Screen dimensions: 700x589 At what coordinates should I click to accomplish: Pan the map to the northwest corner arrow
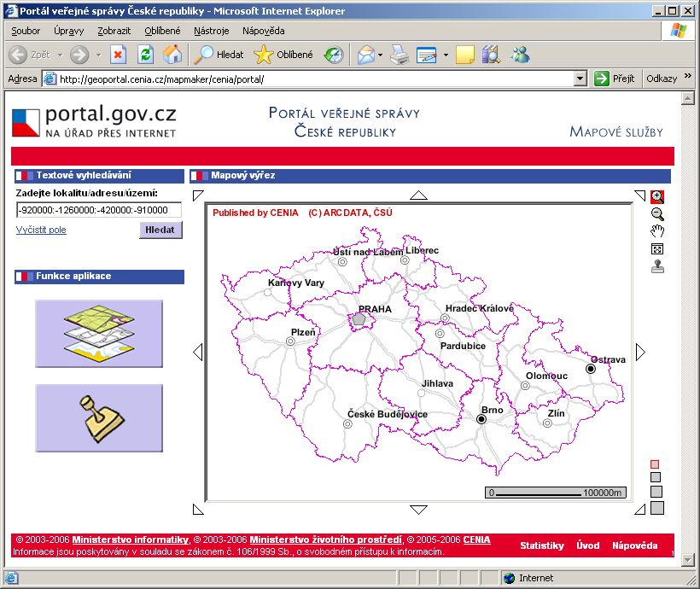click(198, 195)
